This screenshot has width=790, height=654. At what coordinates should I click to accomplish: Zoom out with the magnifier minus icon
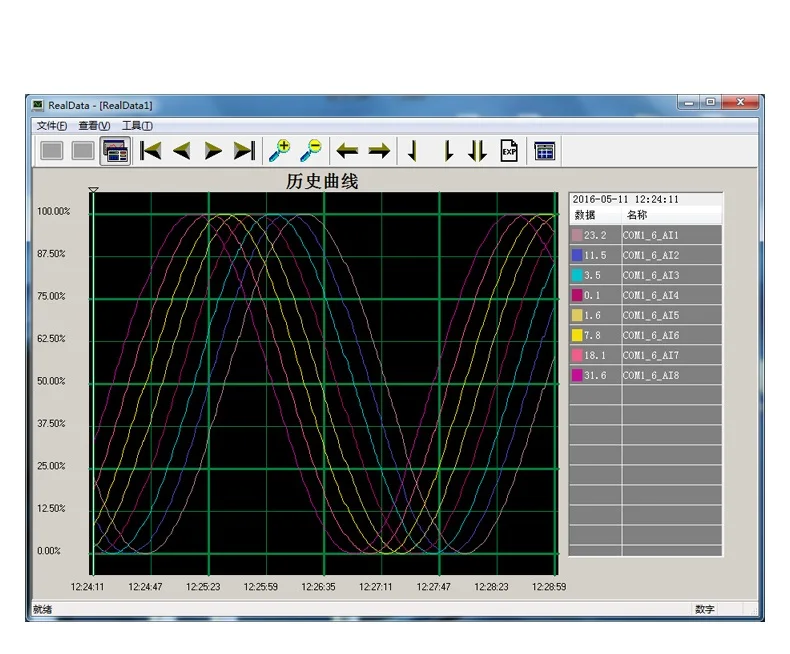click(x=312, y=151)
